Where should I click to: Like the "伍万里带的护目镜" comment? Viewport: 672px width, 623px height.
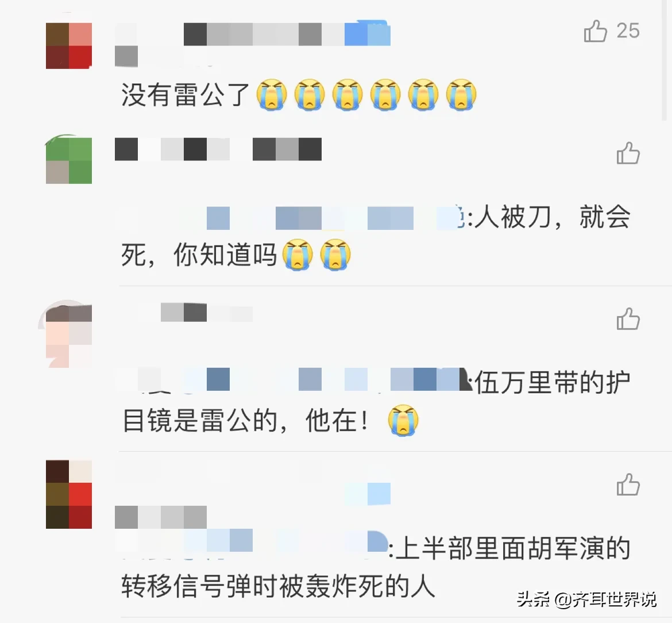pos(628,319)
